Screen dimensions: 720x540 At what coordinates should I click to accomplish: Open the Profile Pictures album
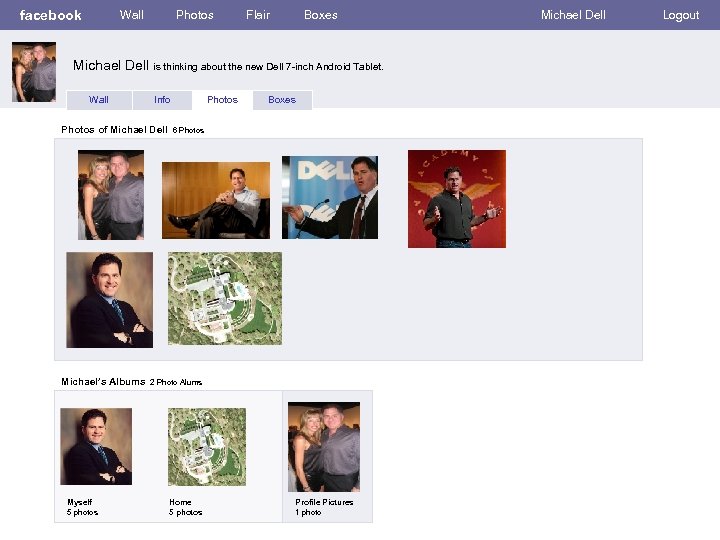(324, 447)
